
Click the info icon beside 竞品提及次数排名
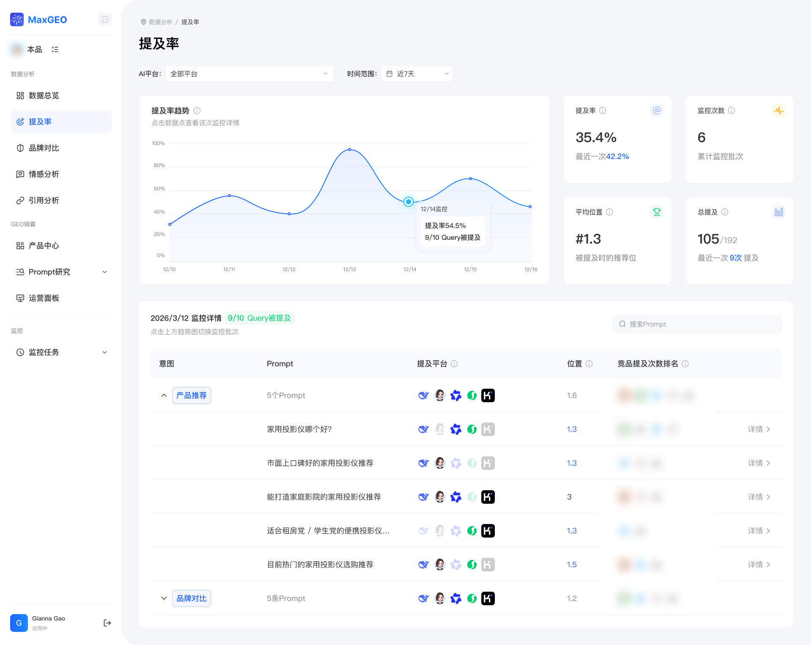click(x=686, y=364)
